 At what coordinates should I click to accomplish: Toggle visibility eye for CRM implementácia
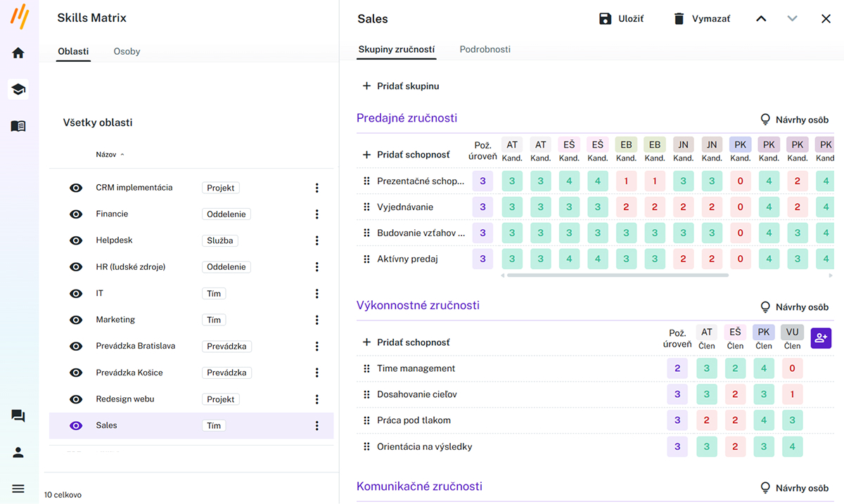76,188
